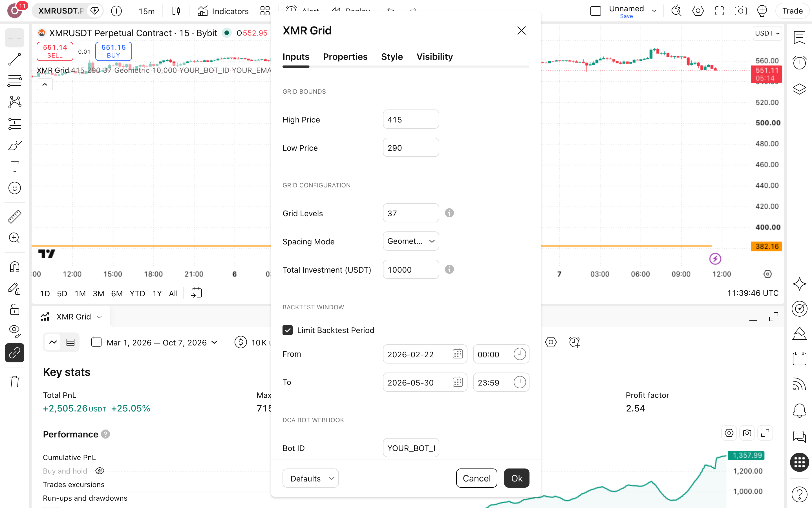Toggle the table list view in tester

click(70, 342)
